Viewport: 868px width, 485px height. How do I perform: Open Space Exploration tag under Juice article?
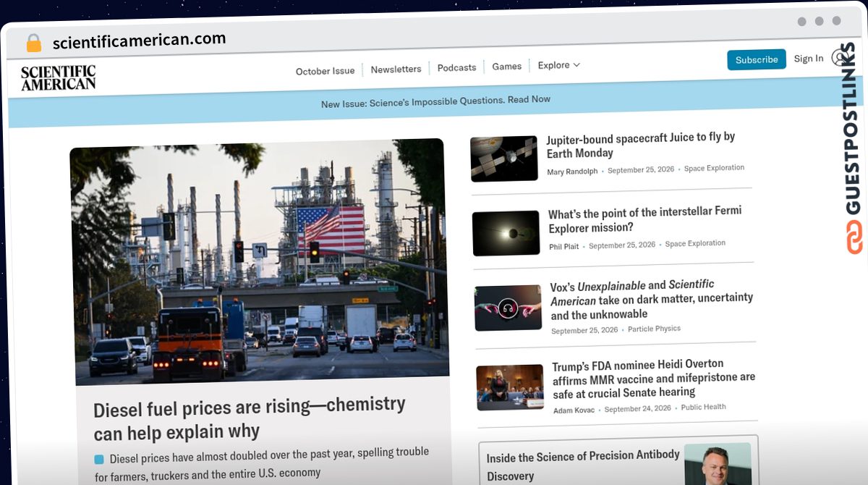click(714, 168)
